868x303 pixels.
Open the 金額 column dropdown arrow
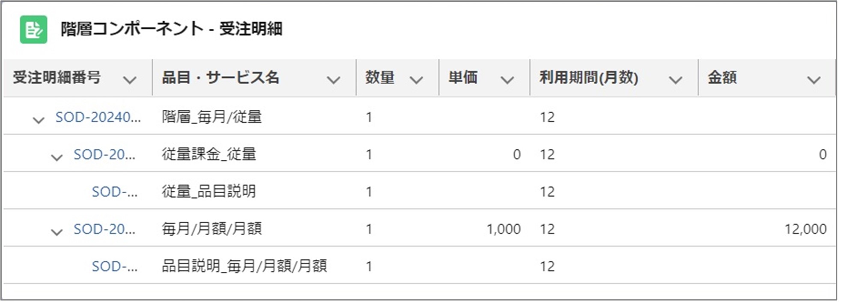tap(813, 80)
